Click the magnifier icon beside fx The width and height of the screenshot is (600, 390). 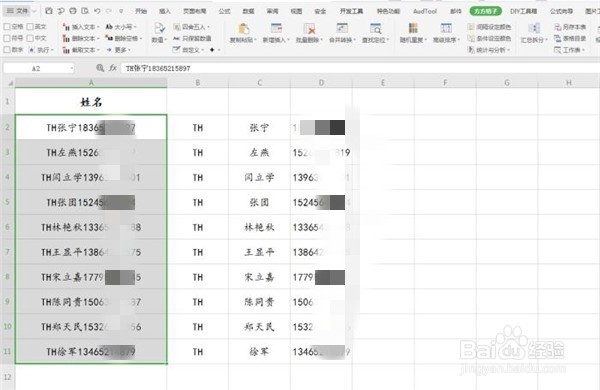coord(100,68)
